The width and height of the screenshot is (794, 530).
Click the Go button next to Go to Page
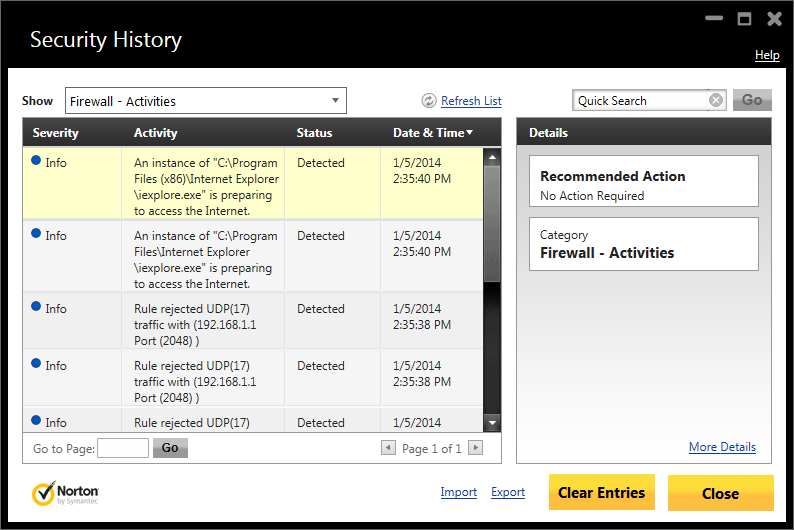170,448
